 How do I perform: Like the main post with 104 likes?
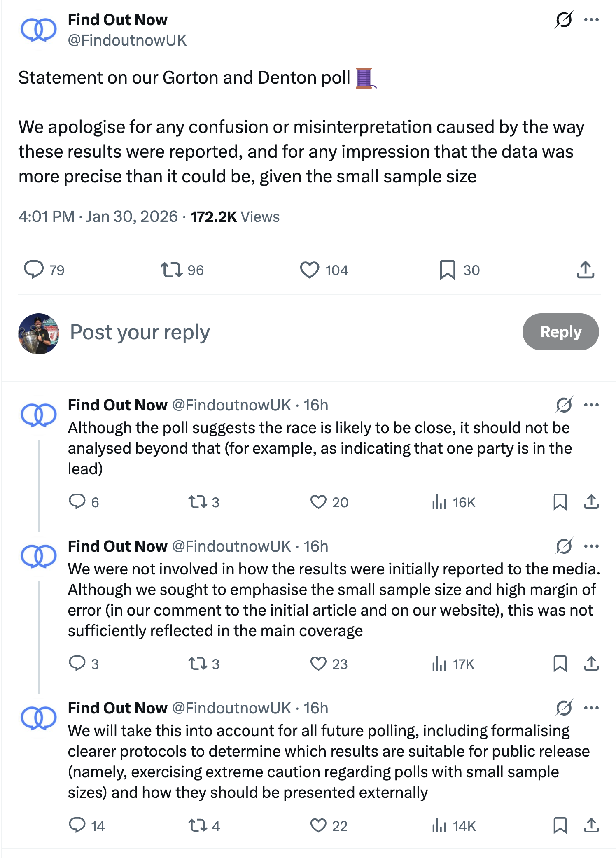[310, 270]
